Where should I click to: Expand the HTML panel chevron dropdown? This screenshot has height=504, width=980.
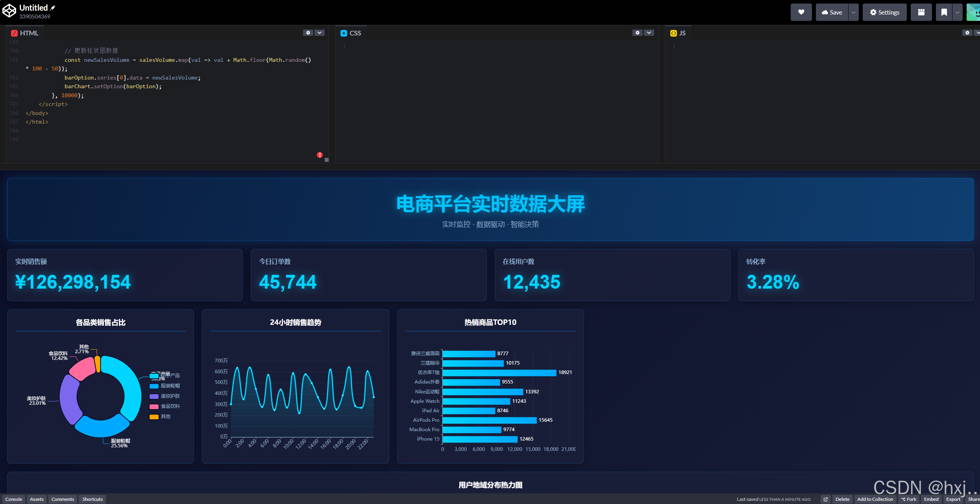tap(320, 33)
